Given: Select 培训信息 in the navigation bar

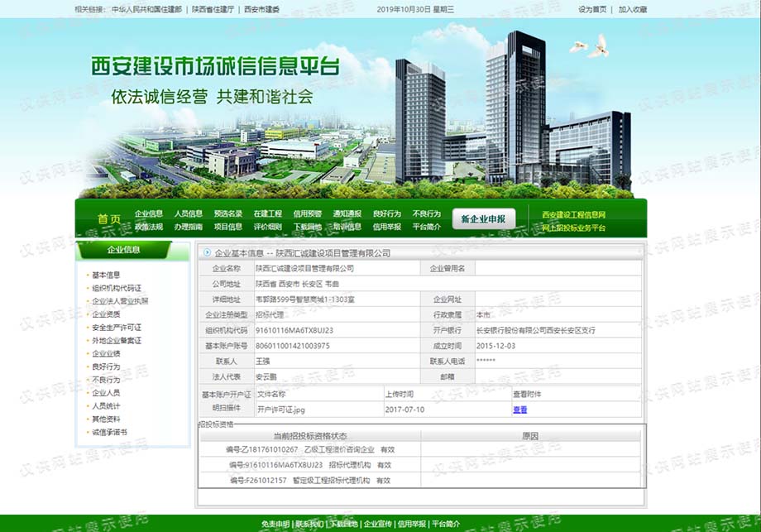Looking at the screenshot, I should [x=347, y=227].
